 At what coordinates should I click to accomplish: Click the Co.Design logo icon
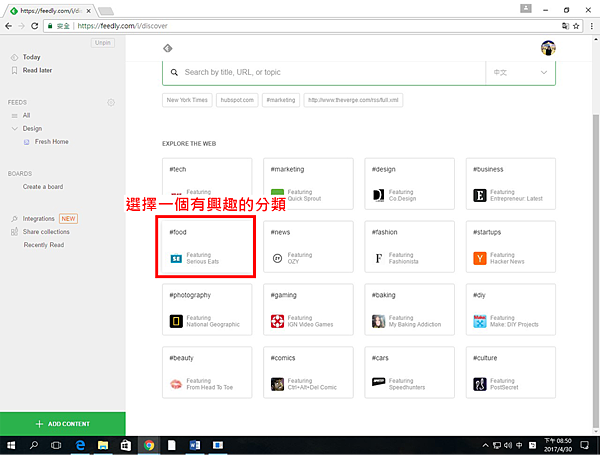click(378, 195)
